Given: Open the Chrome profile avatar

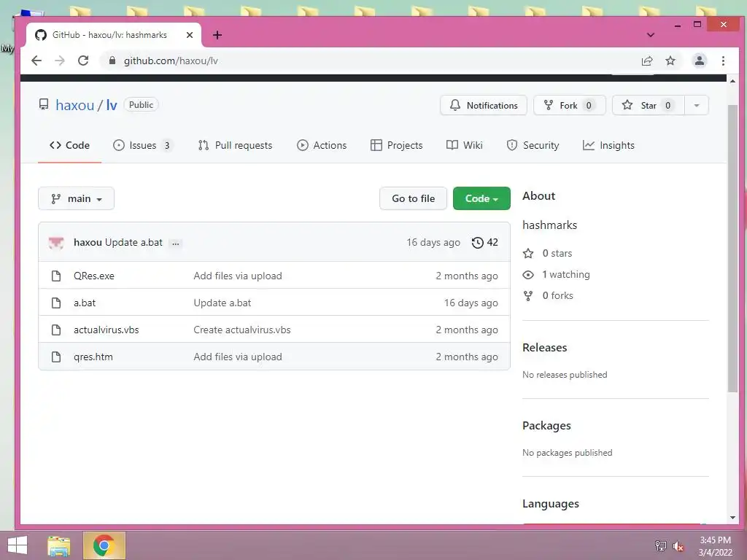Looking at the screenshot, I should point(699,61).
